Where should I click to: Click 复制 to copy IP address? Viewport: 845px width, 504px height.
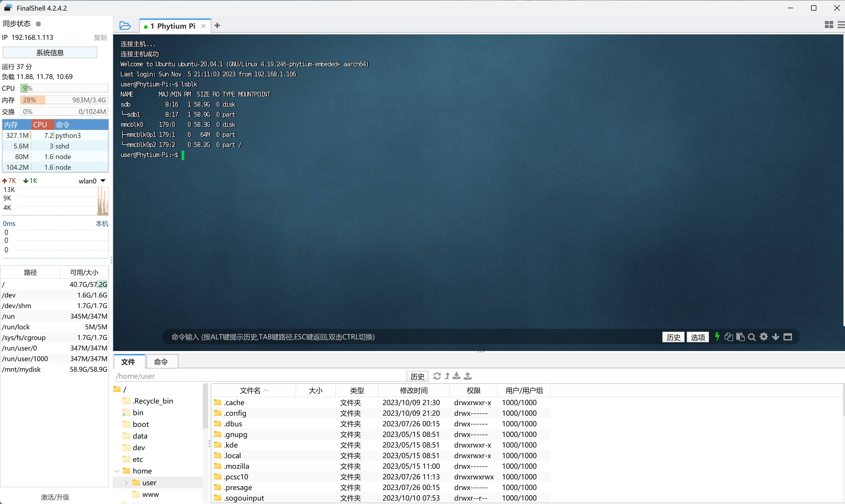(x=100, y=37)
